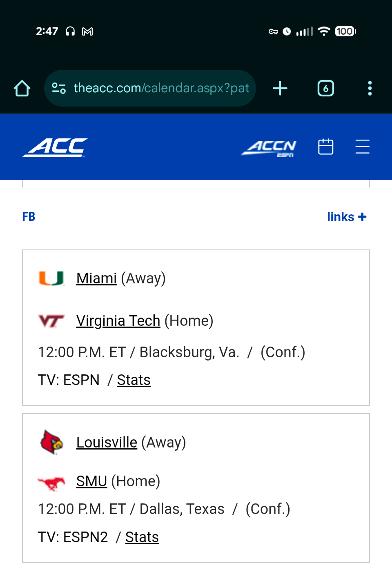Open the Miami team link

tap(96, 278)
